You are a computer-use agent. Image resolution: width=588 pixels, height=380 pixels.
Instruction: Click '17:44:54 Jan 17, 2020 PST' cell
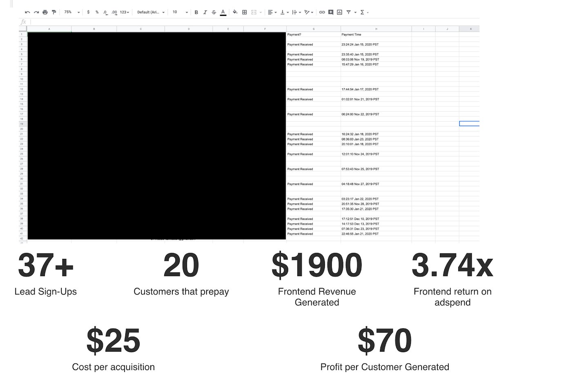(376, 89)
